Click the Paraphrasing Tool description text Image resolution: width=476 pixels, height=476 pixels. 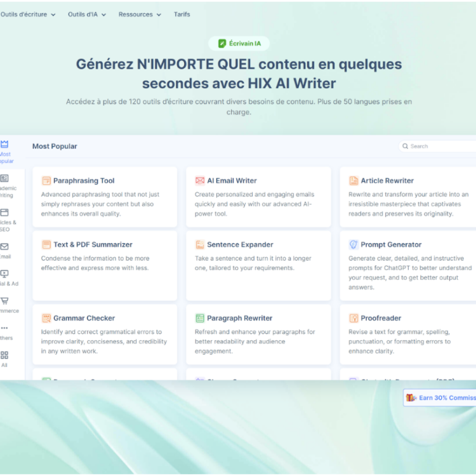pyautogui.click(x=100, y=204)
